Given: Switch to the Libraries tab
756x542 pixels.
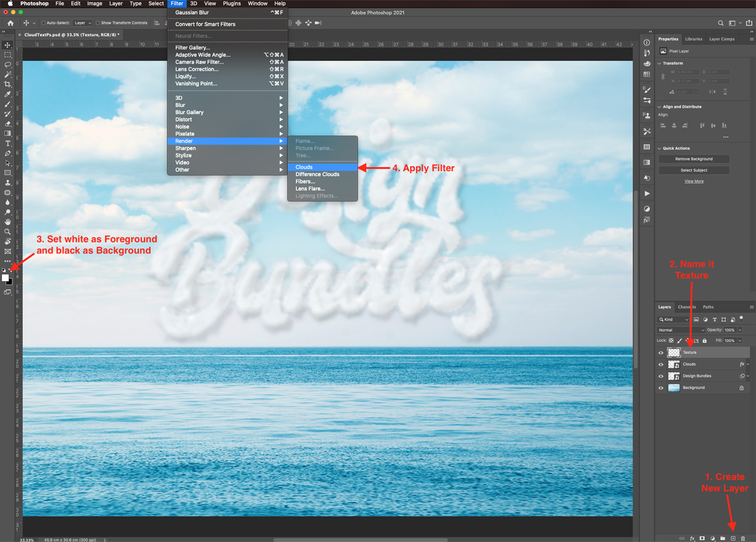Looking at the screenshot, I should [694, 39].
